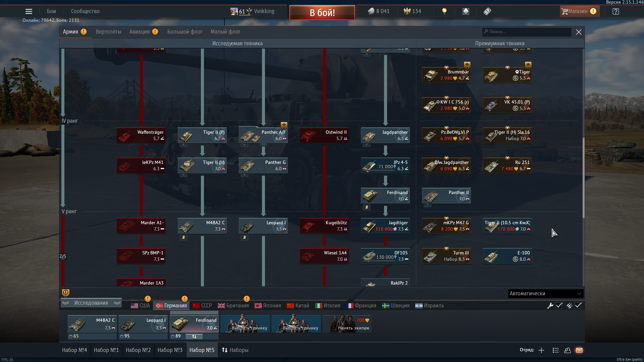644x362 pixels.
Task: Close the research window
Action: 579,32
